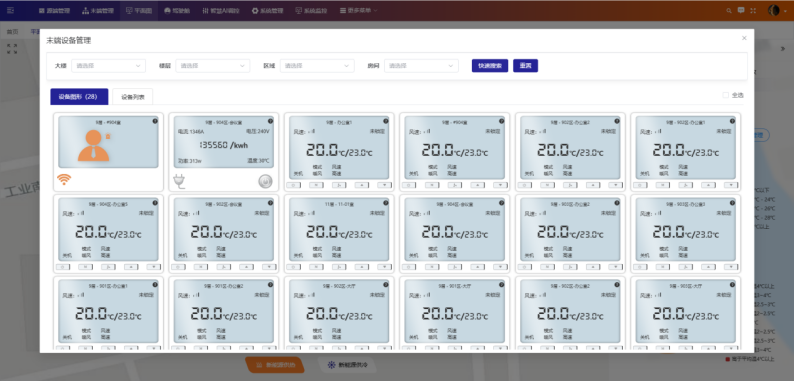Check the 全选 select-all checkbox

pos(725,95)
